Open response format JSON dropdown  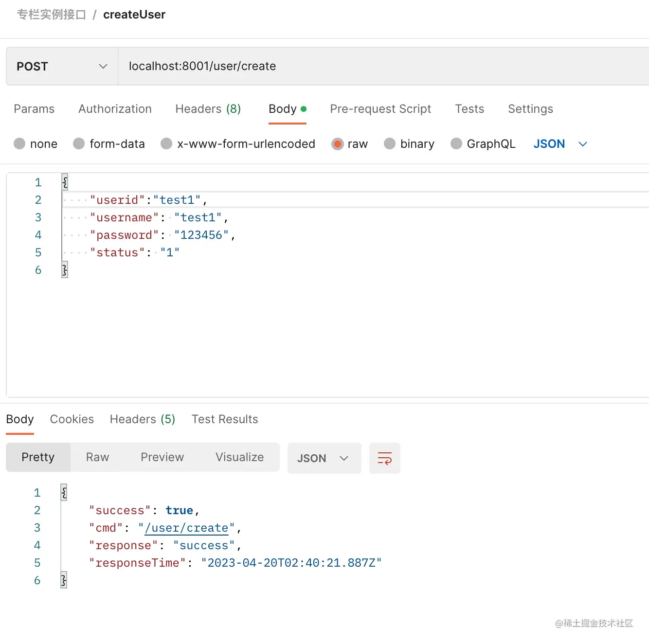[x=324, y=458]
